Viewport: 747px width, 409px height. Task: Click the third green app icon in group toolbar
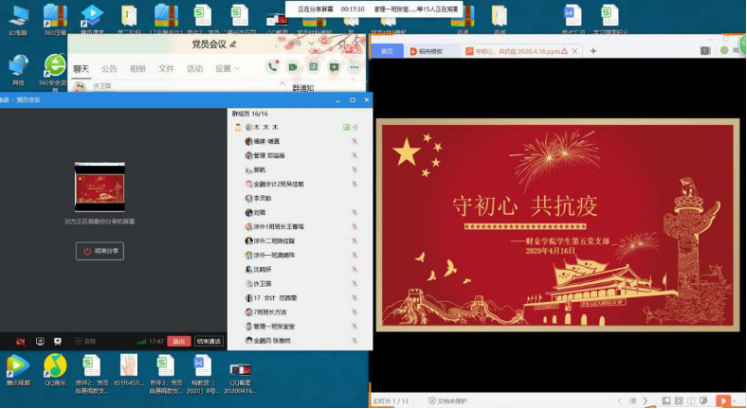[x=313, y=68]
